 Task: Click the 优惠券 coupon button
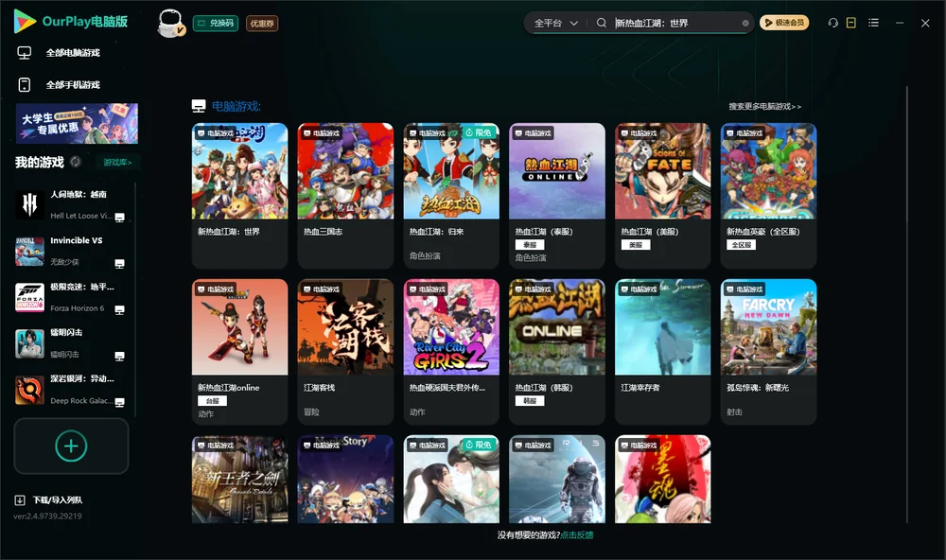click(x=262, y=23)
